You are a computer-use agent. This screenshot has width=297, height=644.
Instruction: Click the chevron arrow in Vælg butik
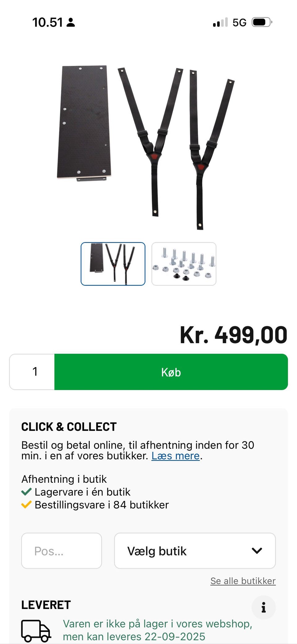[x=257, y=551]
